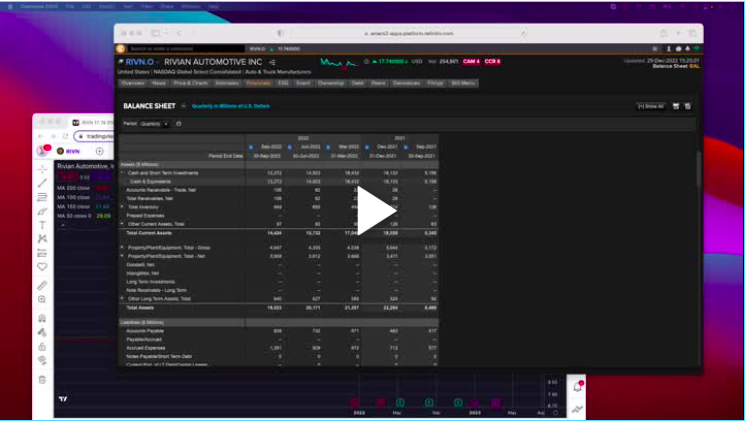This screenshot has width=747, height=421.
Task: Click the pink CAM 4 badge
Action: [471, 61]
